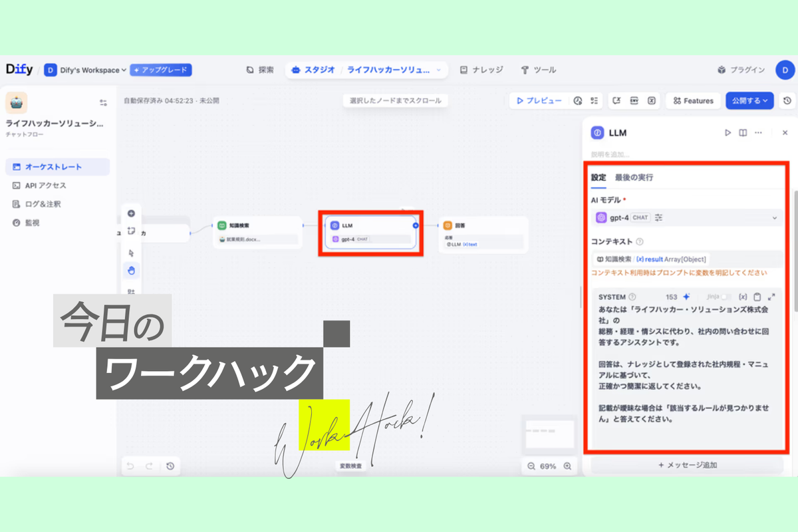The image size is (798, 532).
Task: Open the LLM node help book icon
Action: click(743, 133)
